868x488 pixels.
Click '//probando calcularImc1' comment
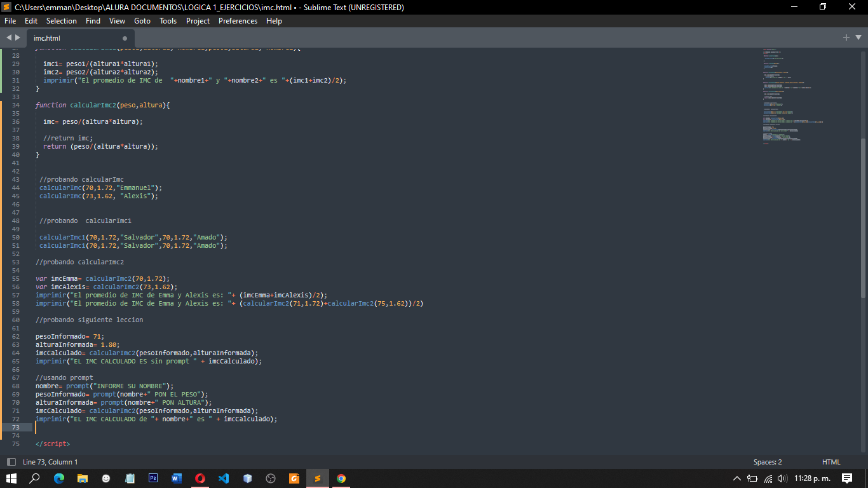[x=85, y=220]
